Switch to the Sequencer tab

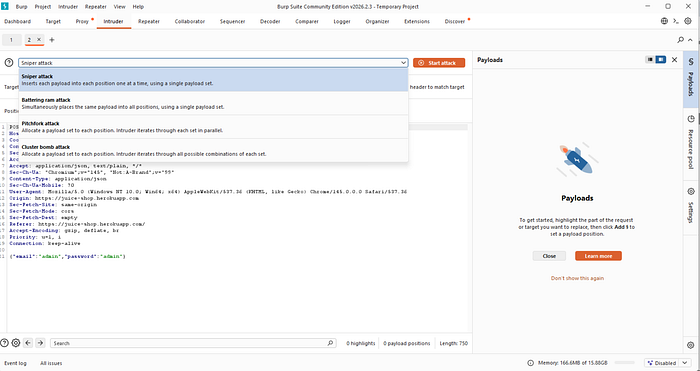click(x=233, y=21)
